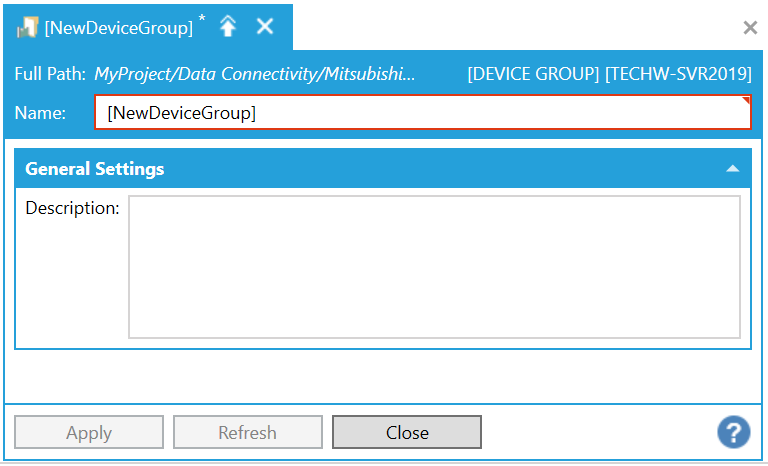The width and height of the screenshot is (768, 466).
Task: Click into the Name input field
Action: click(x=420, y=113)
